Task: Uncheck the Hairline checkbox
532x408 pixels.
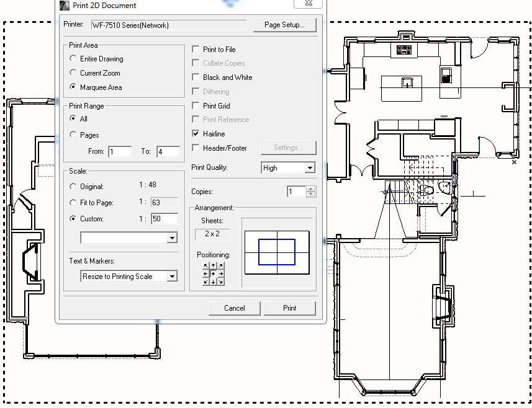Action: 196,133
